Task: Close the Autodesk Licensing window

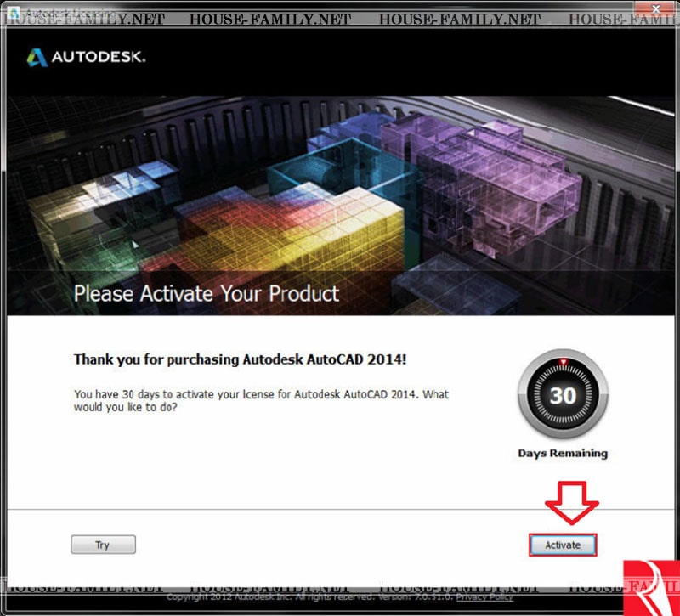Action: point(656,8)
